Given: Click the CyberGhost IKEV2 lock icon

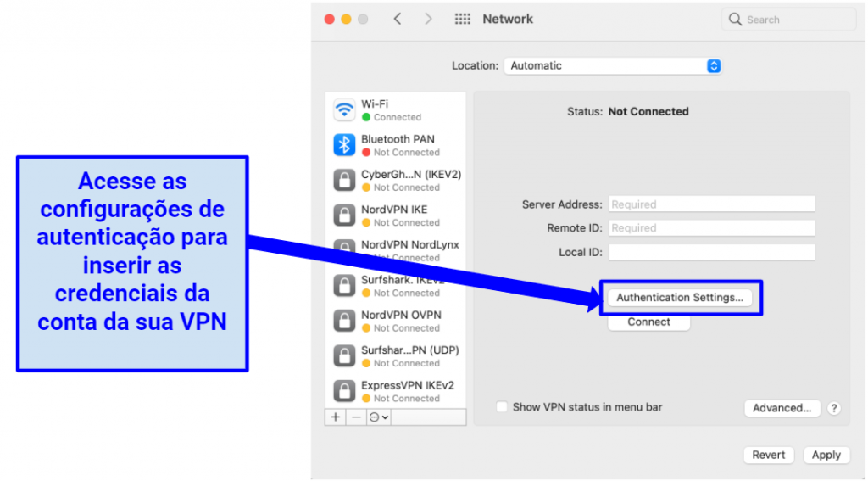Looking at the screenshot, I should click(344, 180).
